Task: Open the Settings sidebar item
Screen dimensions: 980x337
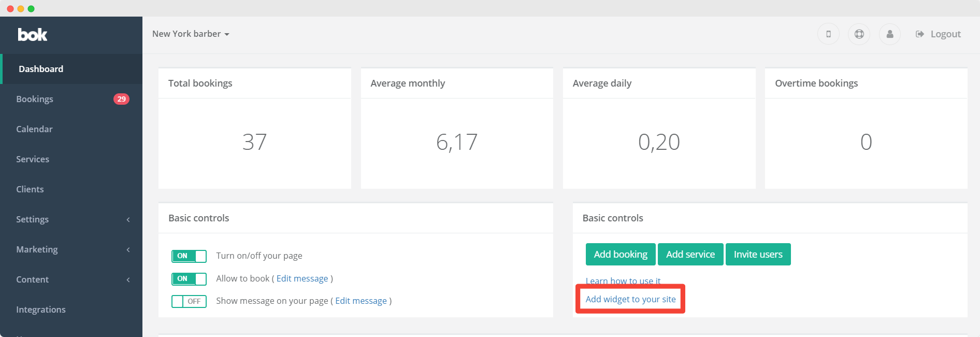Action: coord(71,219)
